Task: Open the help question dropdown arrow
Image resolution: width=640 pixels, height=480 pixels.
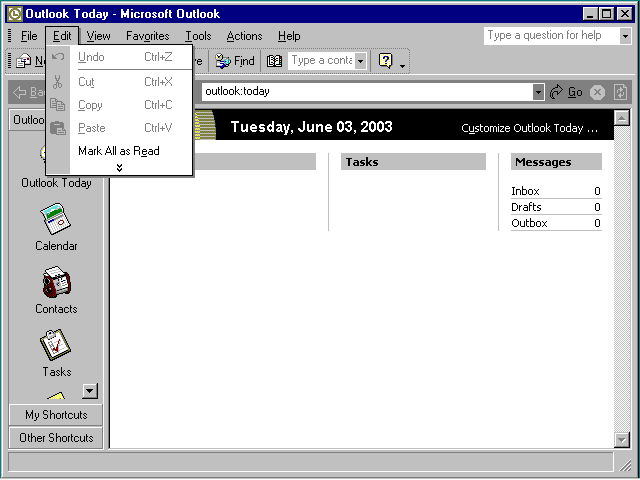Action: coord(625,36)
